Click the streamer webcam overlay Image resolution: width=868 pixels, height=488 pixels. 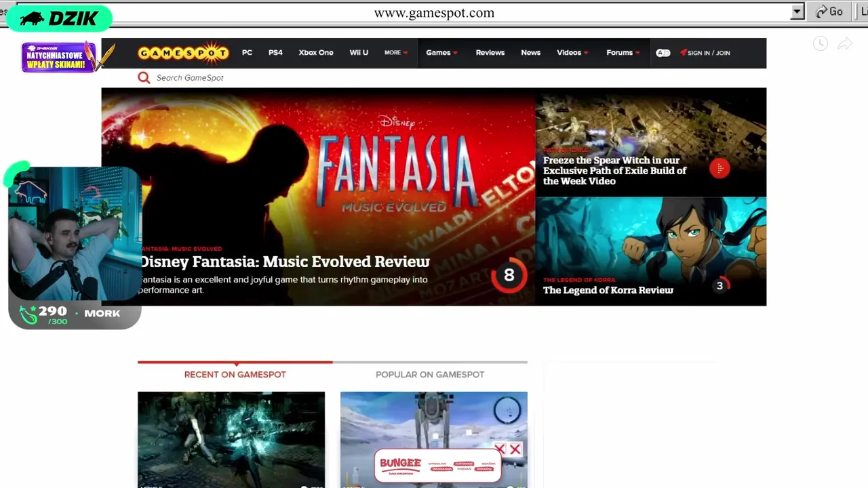[x=75, y=234]
